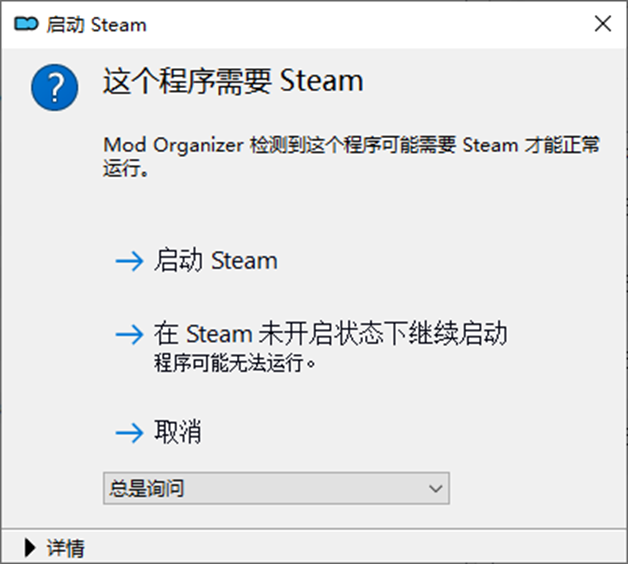The width and height of the screenshot is (628, 564).
Task: Open the 总是询问 combo box
Action: pyautogui.click(x=276, y=488)
